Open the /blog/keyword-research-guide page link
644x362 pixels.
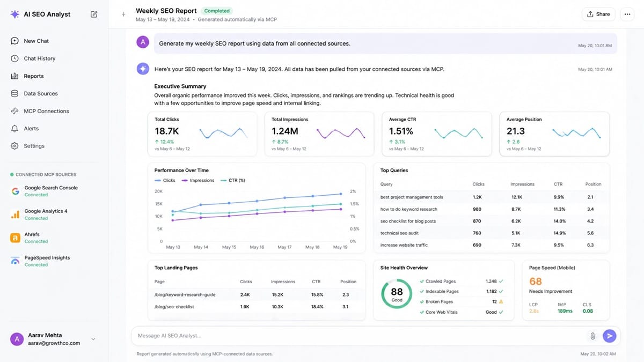[185, 294]
